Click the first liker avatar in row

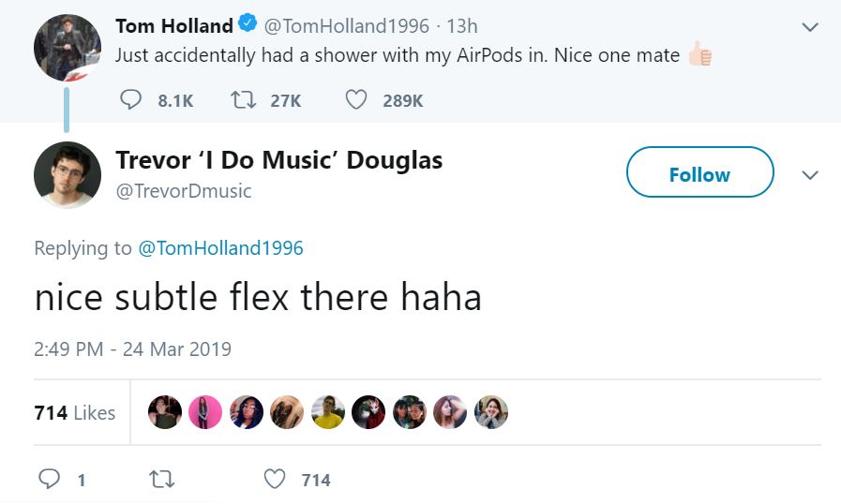(165, 412)
